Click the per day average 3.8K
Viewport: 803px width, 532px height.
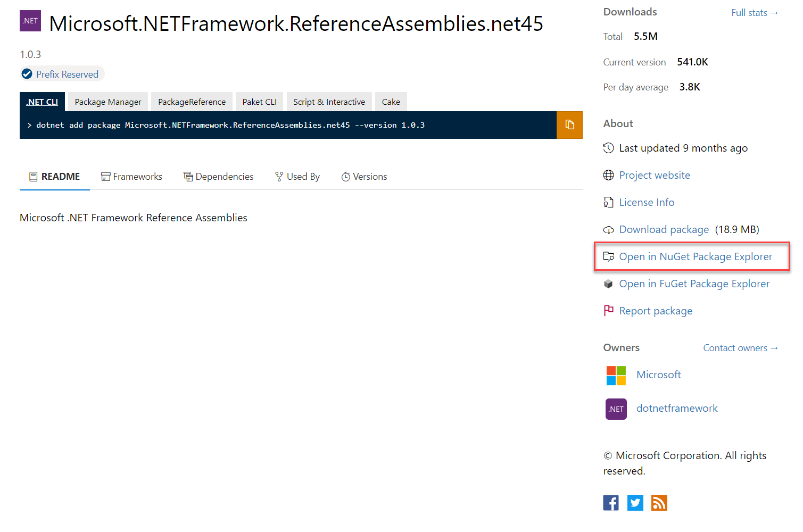[x=690, y=87]
